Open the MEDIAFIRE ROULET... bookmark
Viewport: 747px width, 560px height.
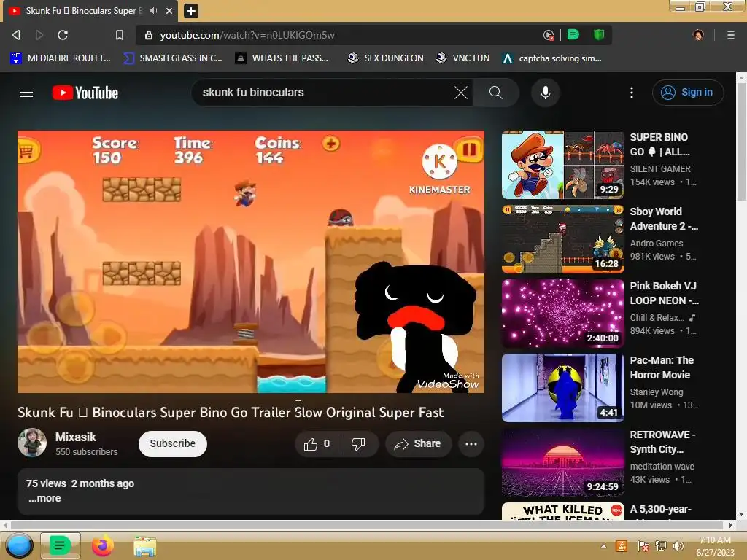pos(60,58)
